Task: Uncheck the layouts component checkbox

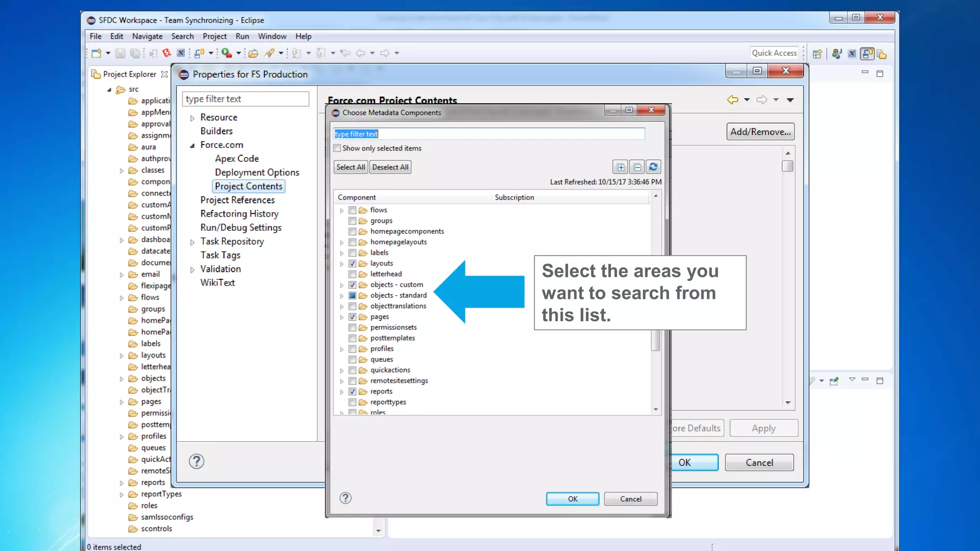Action: click(352, 264)
